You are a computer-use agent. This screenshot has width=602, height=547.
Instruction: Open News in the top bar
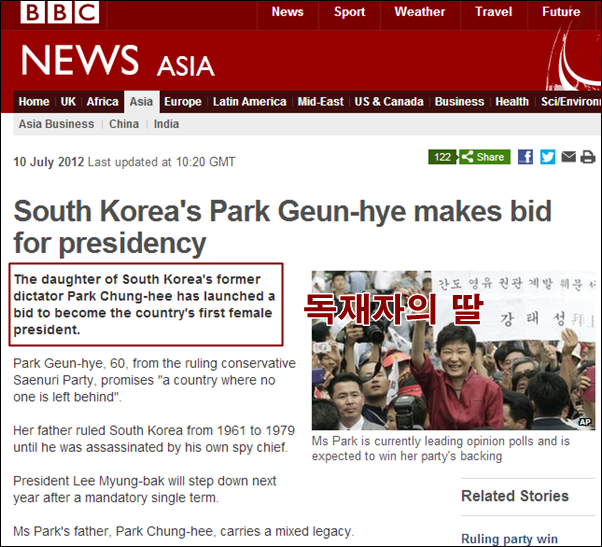(288, 12)
